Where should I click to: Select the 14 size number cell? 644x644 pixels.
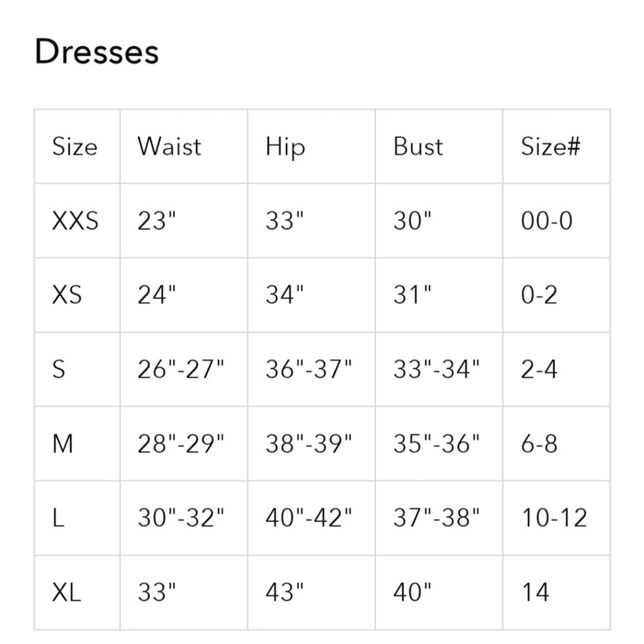(x=535, y=592)
